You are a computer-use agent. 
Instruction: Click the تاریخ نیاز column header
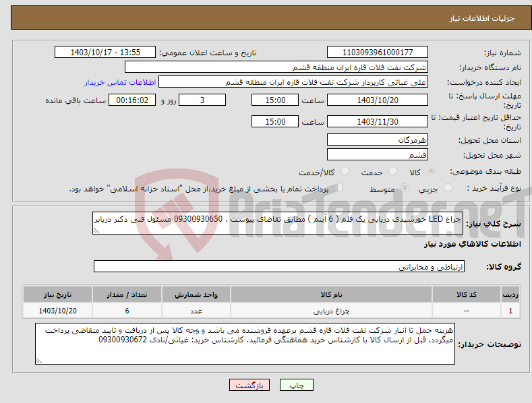click(x=58, y=294)
